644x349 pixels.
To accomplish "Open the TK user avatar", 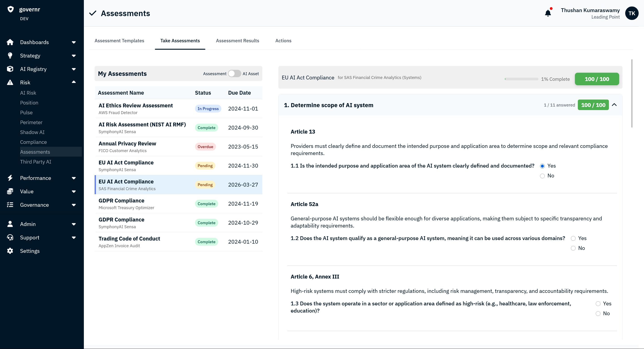I will pos(631,13).
